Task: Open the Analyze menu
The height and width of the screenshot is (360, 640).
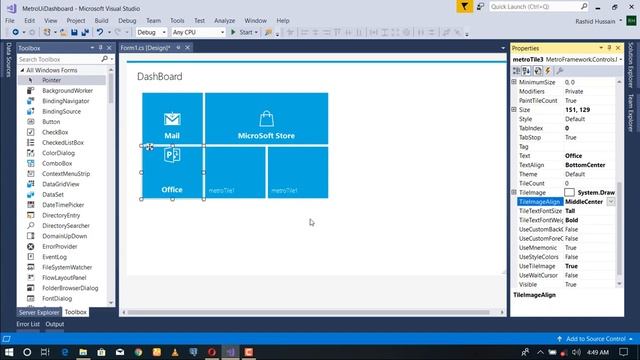Action: tap(224, 20)
